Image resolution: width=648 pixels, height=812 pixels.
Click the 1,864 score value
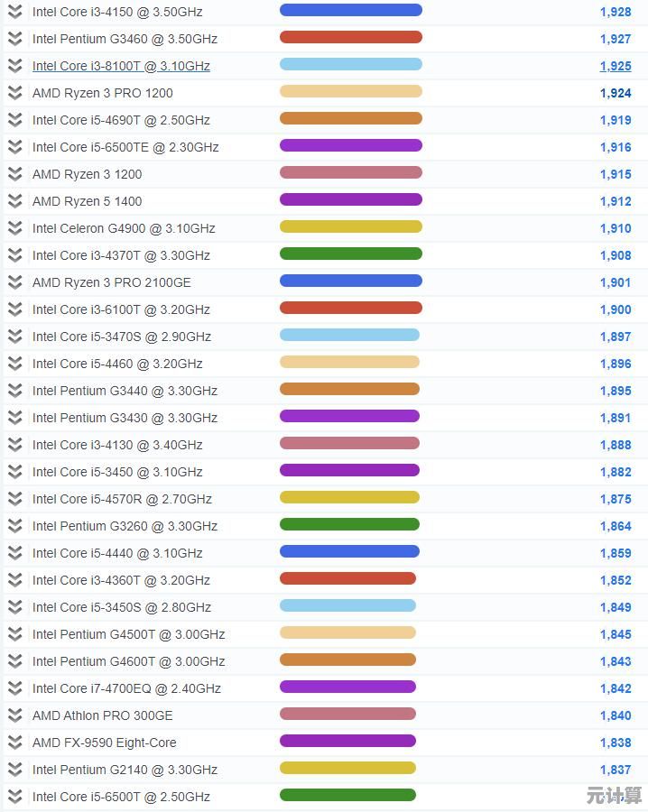point(616,526)
